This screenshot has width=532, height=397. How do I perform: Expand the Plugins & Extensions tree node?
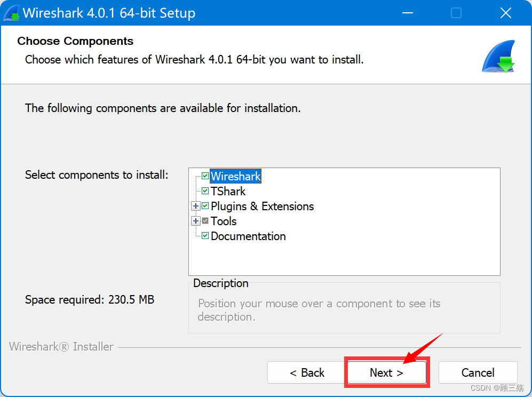(195, 206)
